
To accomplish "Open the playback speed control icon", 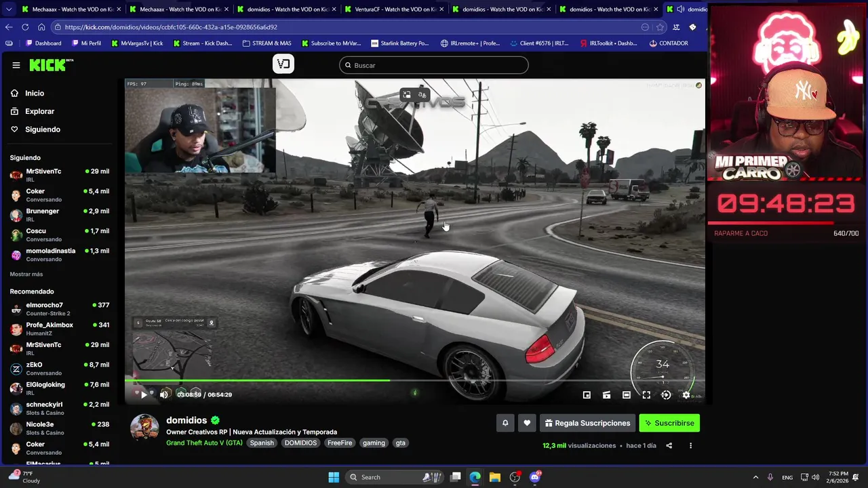I will tap(666, 395).
